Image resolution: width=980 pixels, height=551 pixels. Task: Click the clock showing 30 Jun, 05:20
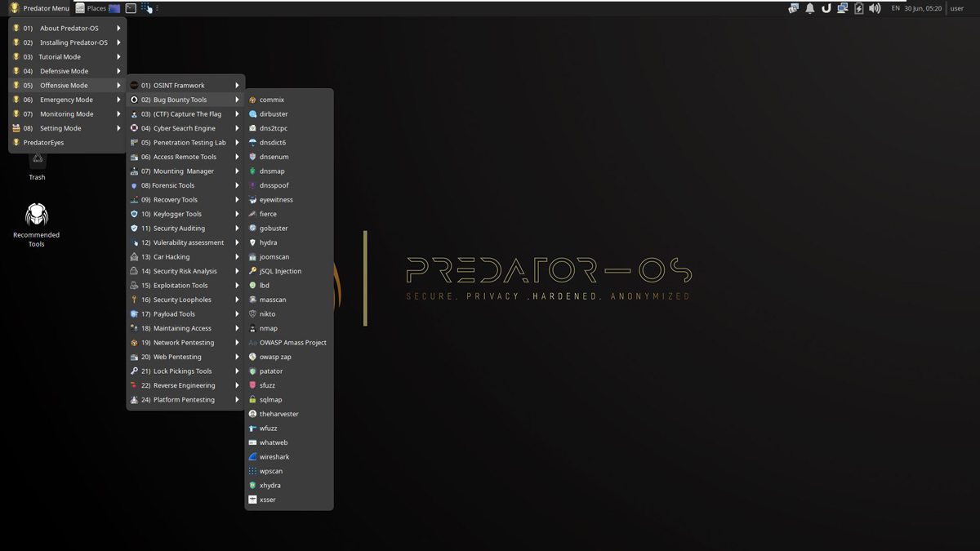(x=923, y=8)
